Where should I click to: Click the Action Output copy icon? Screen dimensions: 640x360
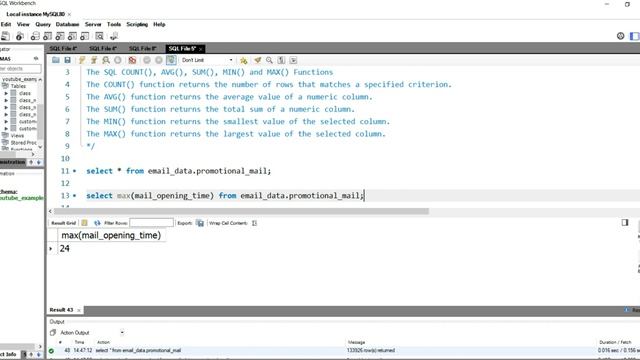point(53,333)
